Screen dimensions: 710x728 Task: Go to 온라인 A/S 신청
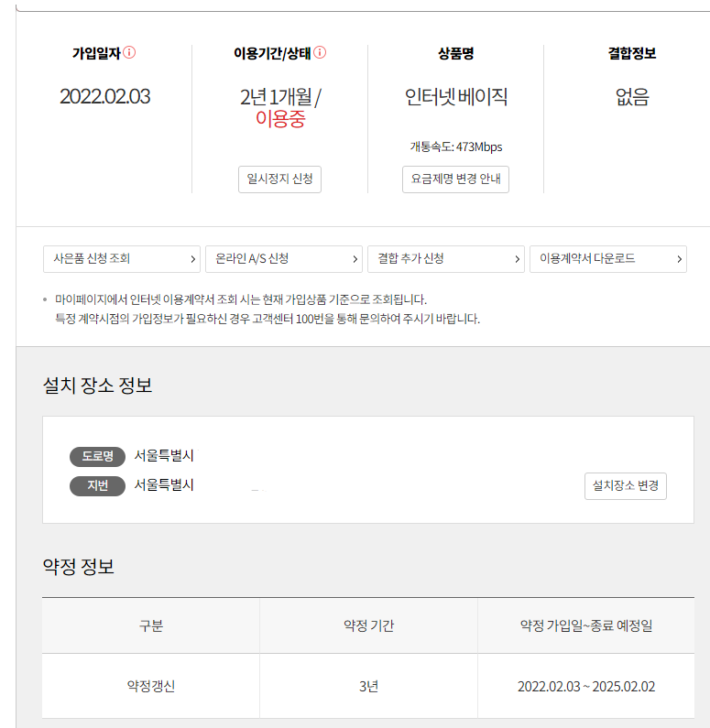pyautogui.click(x=284, y=259)
